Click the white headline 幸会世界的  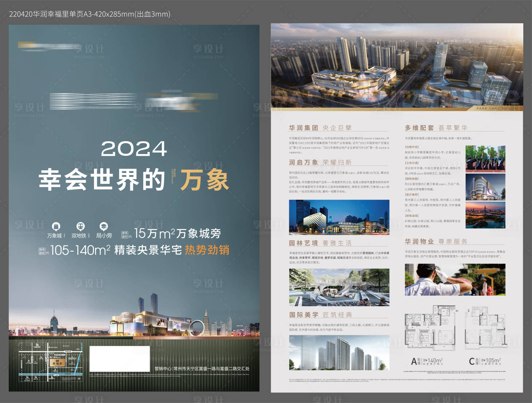[102, 179]
